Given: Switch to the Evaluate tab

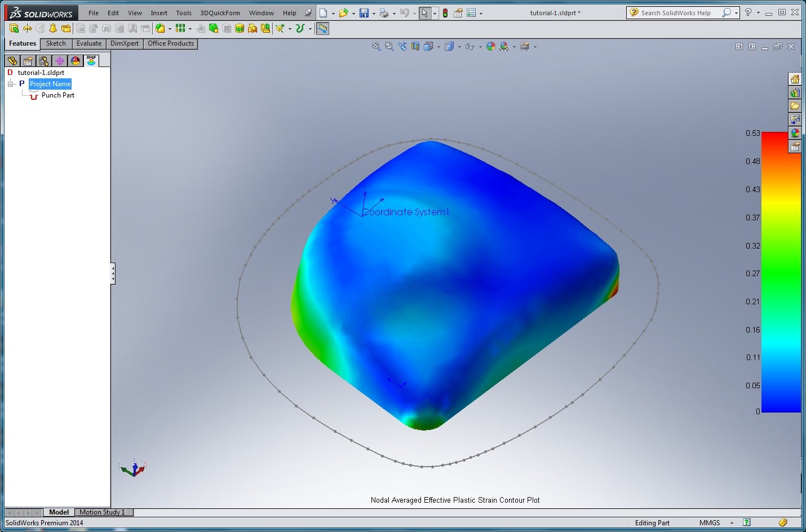Looking at the screenshot, I should click(89, 43).
